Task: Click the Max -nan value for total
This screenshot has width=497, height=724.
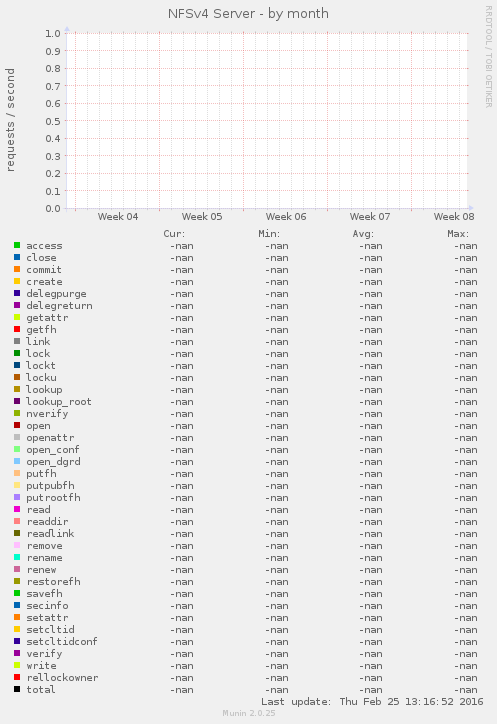Action: tap(466, 690)
